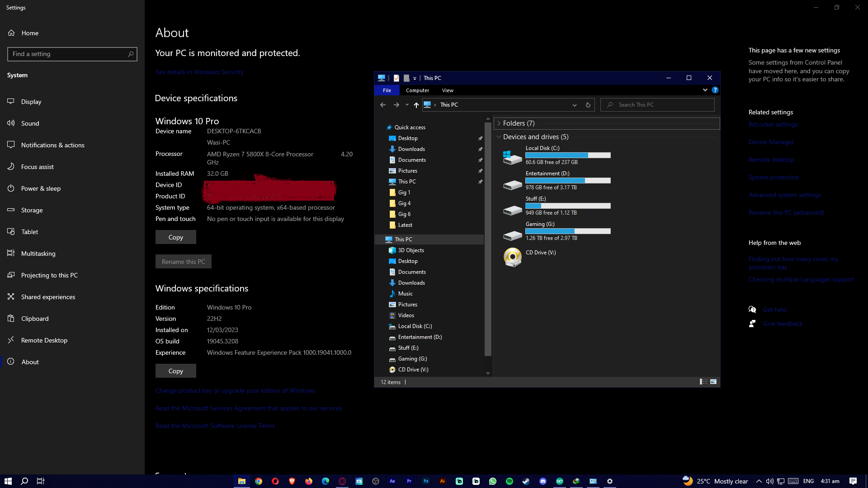Open Music in navigation pane
This screenshot has width=868, height=488.
pos(405,294)
